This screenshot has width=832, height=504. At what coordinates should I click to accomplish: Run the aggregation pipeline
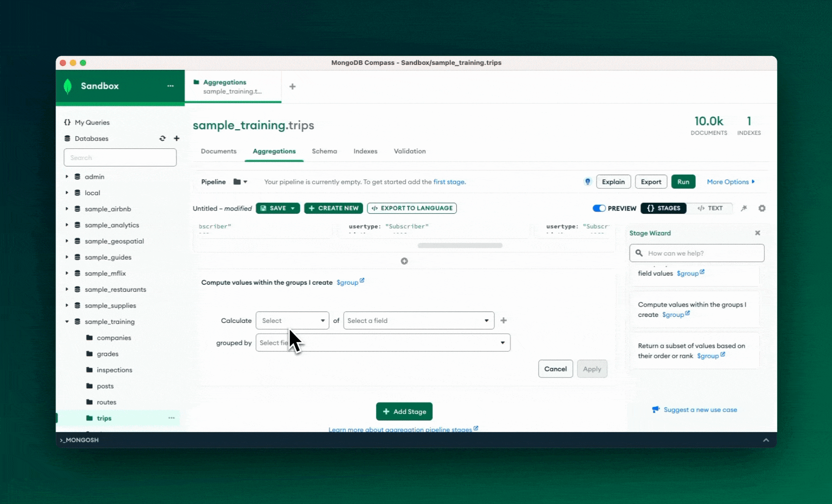[x=684, y=182]
